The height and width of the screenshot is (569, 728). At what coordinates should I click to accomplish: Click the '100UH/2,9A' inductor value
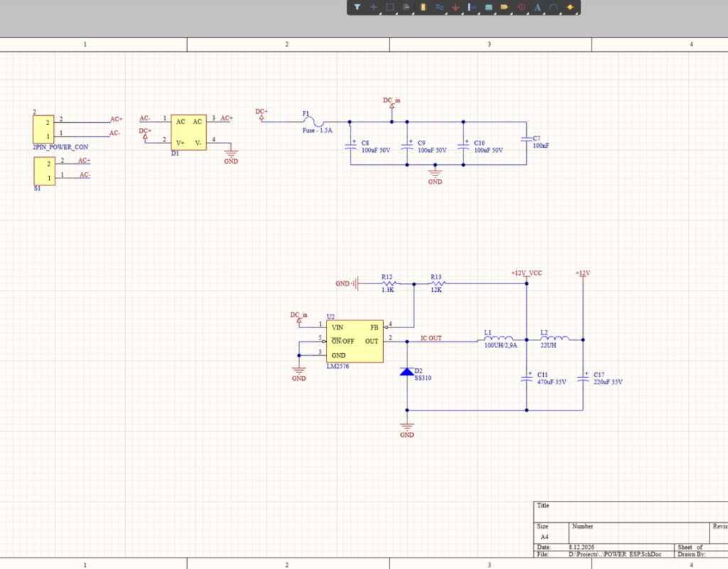[500, 345]
